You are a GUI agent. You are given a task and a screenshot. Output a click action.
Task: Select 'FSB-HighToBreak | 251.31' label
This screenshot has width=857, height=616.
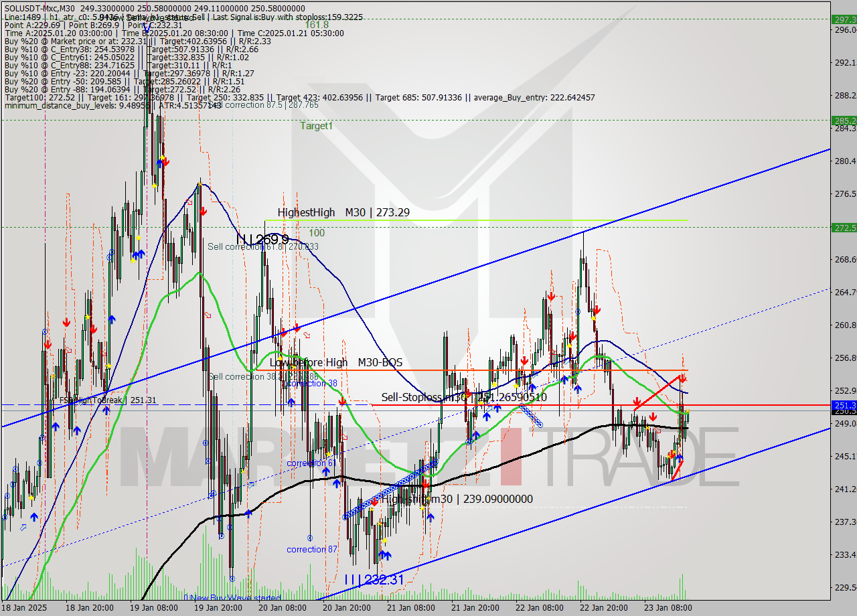(108, 400)
